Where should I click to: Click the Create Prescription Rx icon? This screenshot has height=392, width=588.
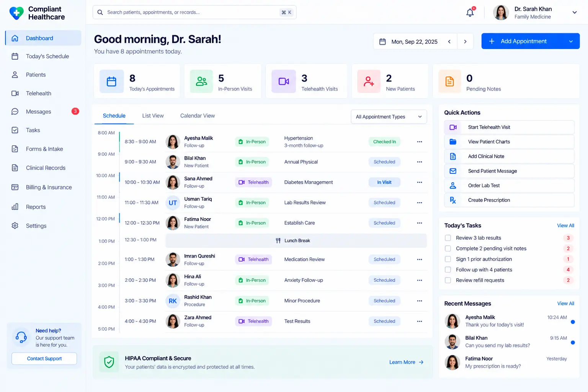coord(453,200)
